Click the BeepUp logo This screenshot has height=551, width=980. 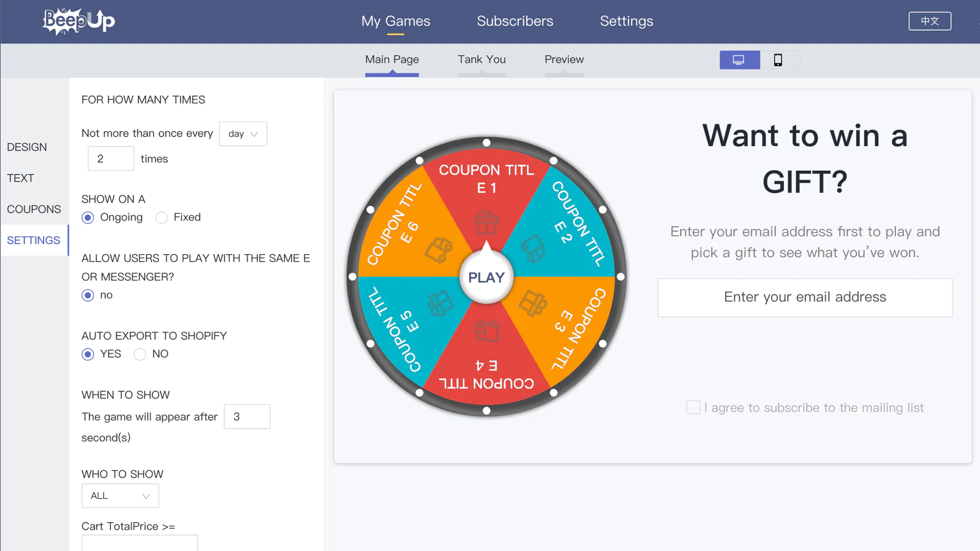point(79,21)
